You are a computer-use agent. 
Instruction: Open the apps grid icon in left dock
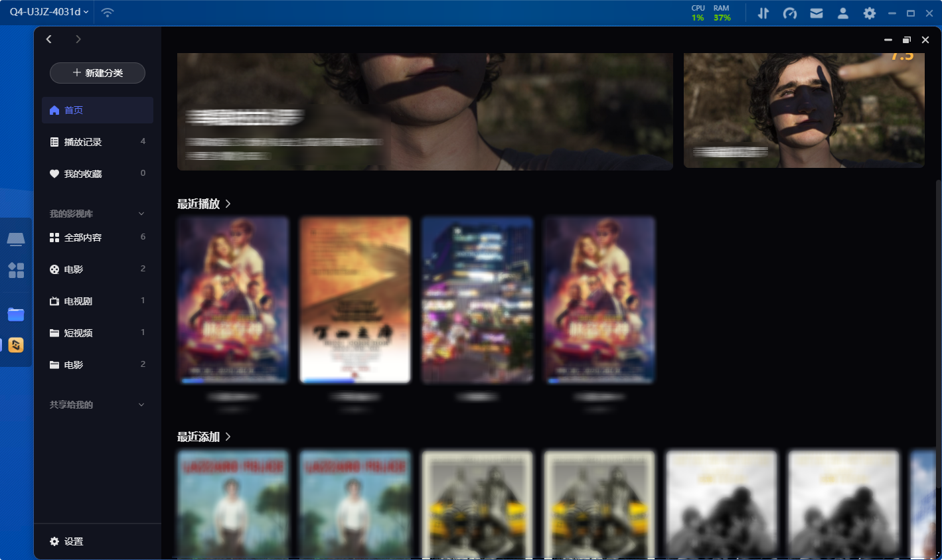tap(16, 270)
